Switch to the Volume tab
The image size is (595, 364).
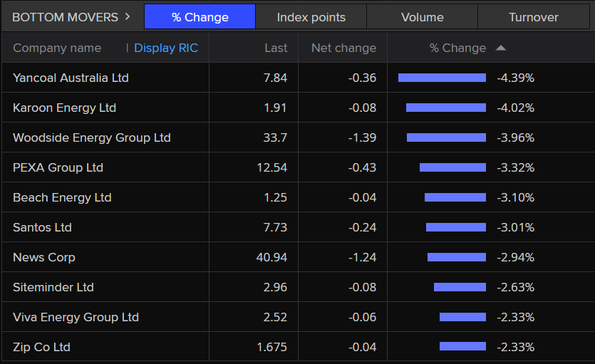[423, 17]
